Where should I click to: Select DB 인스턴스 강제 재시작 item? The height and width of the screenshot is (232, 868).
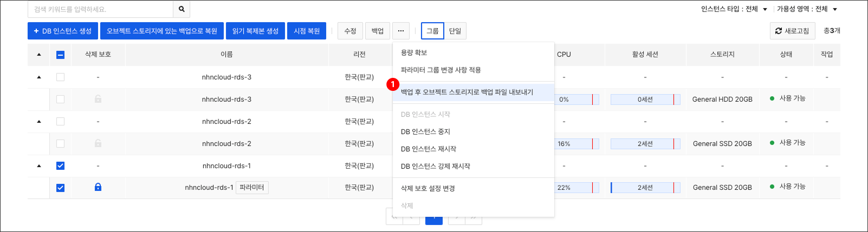point(474,166)
